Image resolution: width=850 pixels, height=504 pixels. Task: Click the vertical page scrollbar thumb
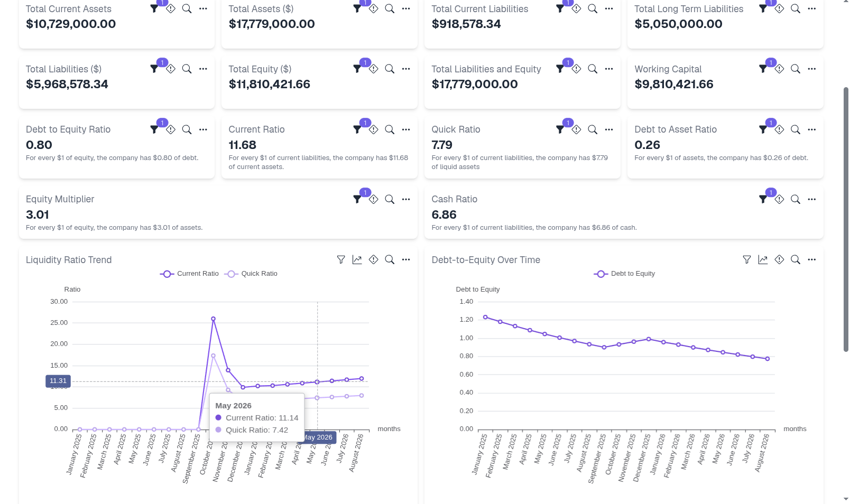tap(846, 219)
